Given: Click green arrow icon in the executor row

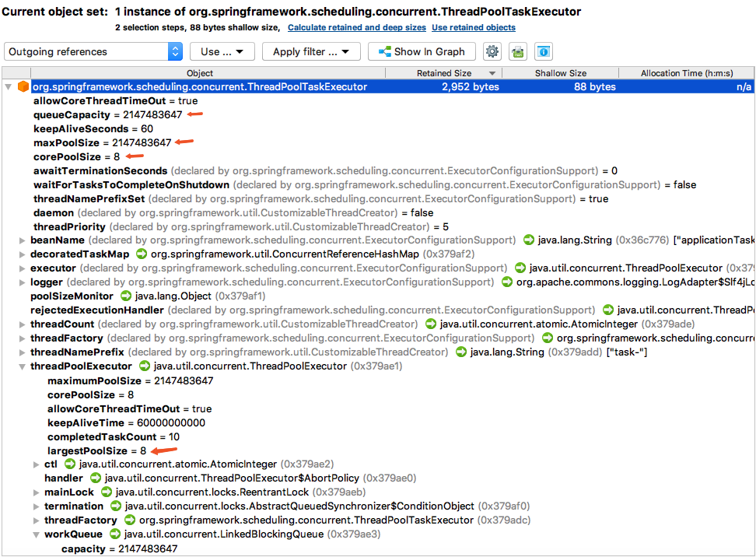Looking at the screenshot, I should (520, 268).
